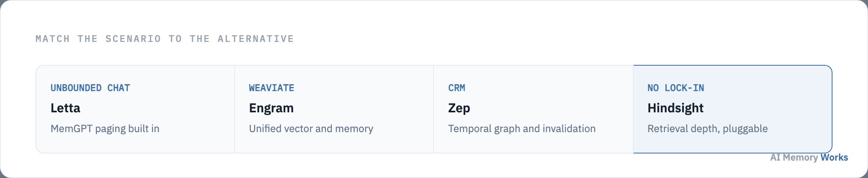Viewport: 868px width, 178px height.
Task: Click the word "ALTERNATIVE" in the heading
Action: click(x=256, y=39)
